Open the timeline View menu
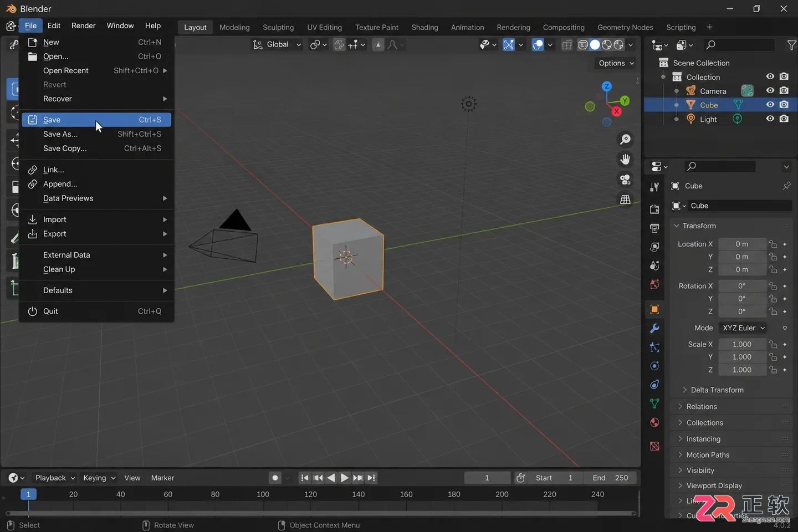The height and width of the screenshot is (532, 798). (132, 478)
